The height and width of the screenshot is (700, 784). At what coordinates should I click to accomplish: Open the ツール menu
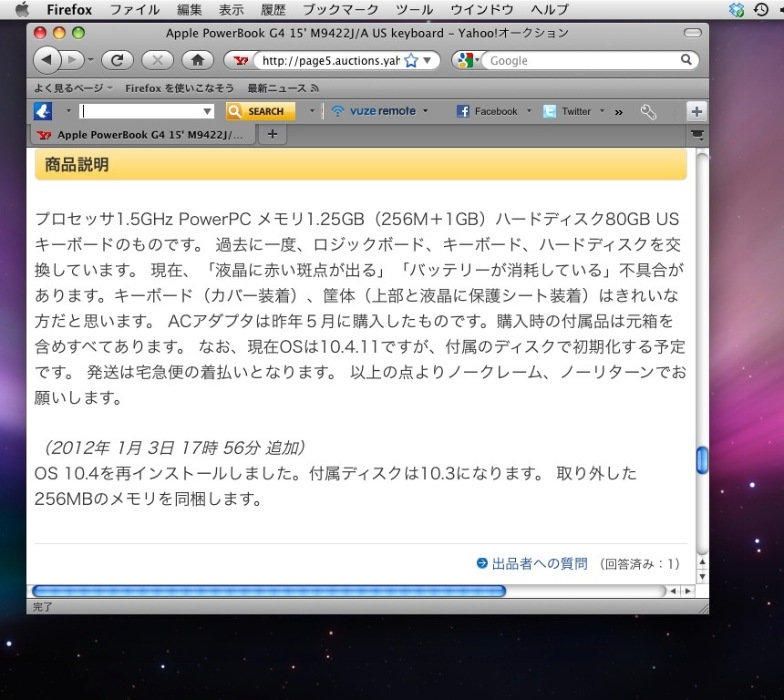[x=415, y=10]
